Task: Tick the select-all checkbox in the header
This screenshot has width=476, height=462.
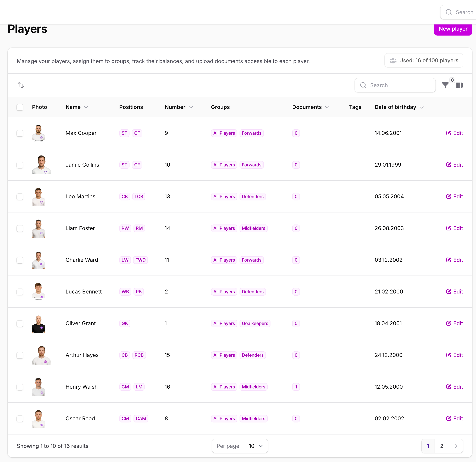Action: [20, 107]
